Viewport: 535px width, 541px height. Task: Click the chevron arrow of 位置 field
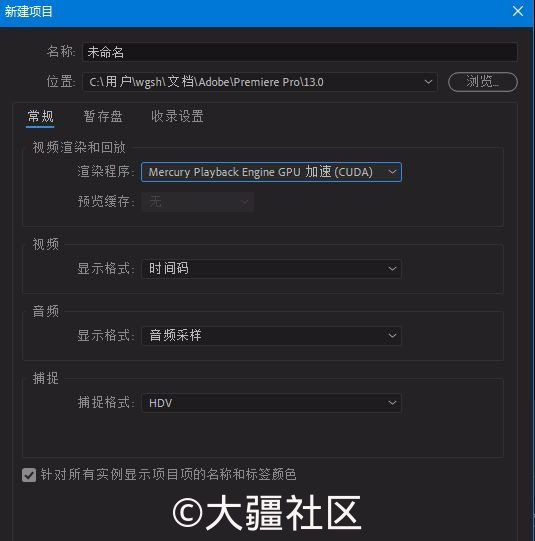428,82
